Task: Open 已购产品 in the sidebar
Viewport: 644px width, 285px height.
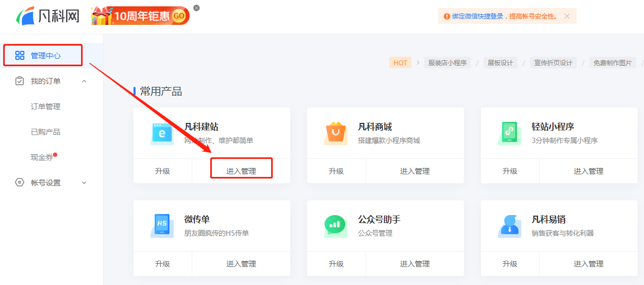Action: pos(46,132)
